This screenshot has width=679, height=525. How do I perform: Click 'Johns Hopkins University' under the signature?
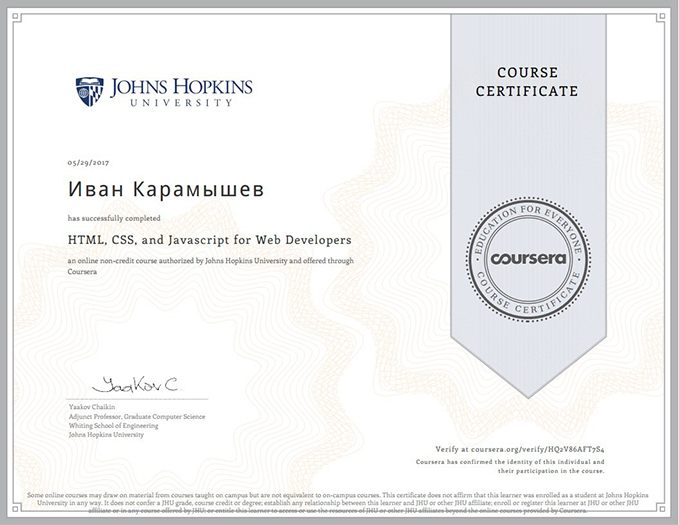[x=106, y=434]
